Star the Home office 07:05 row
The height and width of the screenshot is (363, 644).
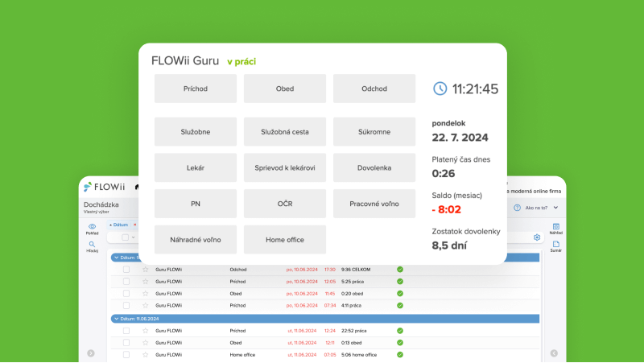[x=146, y=355]
